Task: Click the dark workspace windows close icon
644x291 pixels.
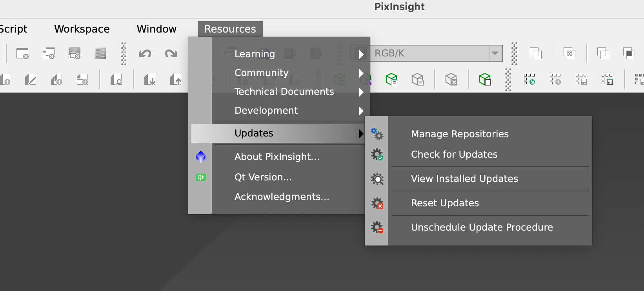Action: point(75,53)
